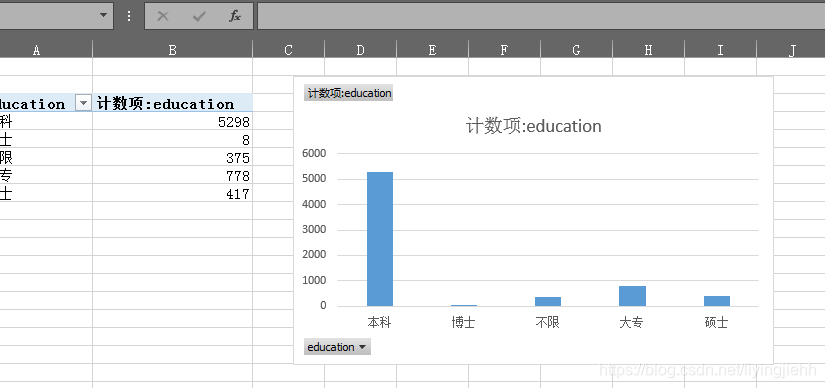Image resolution: width=825 pixels, height=388 pixels.
Task: Select column G header
Action: tap(576, 50)
